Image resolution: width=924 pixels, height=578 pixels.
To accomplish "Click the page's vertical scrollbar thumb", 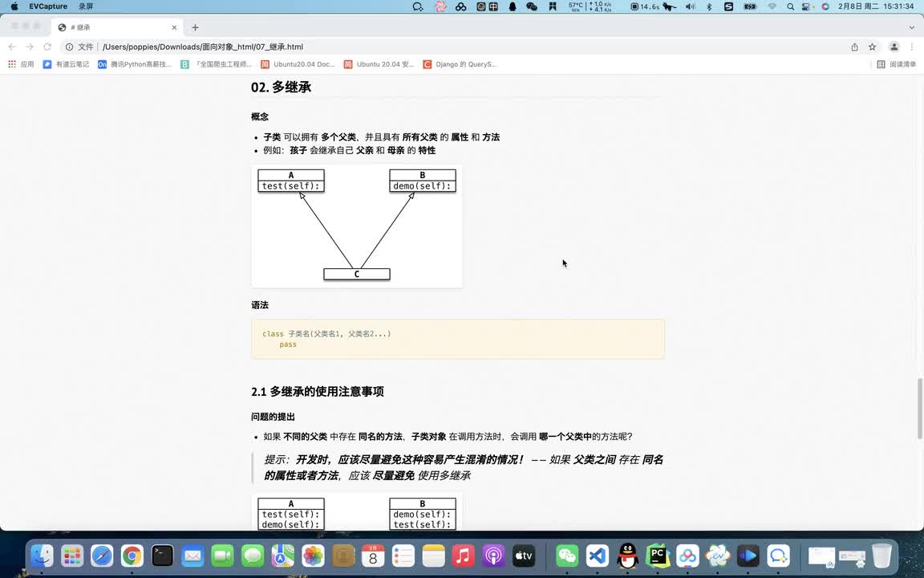I will click(x=919, y=409).
